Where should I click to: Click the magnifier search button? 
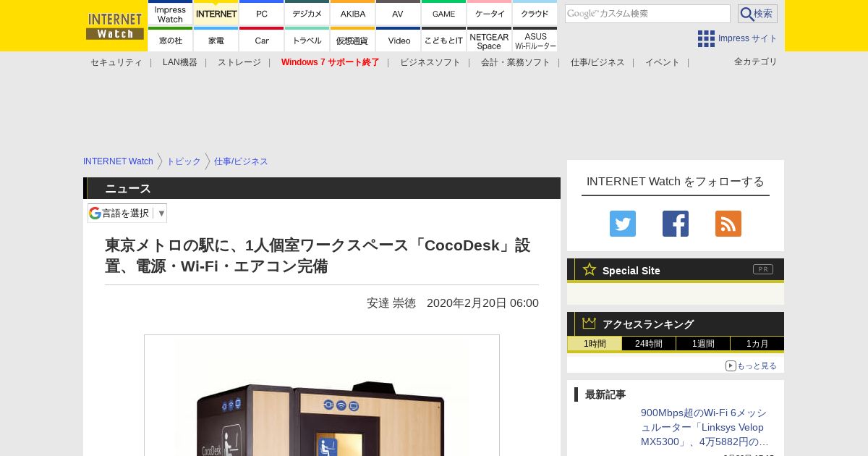(x=757, y=14)
